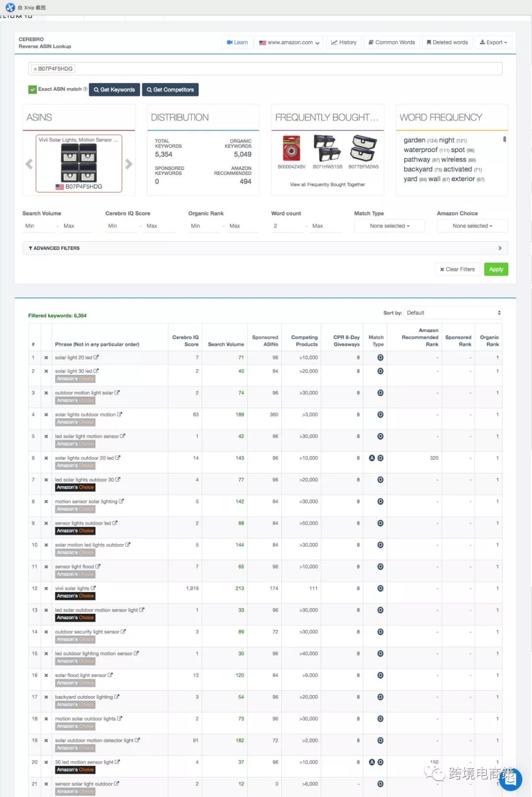Sort by the Organic Rank column header
Viewport: 532px width, 797px height.
point(489,341)
